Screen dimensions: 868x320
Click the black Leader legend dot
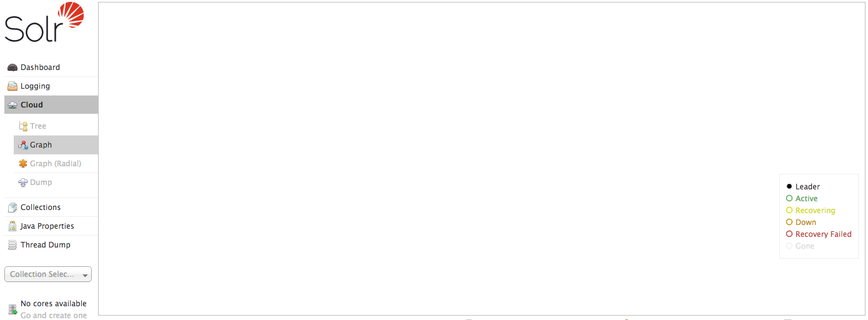point(789,186)
